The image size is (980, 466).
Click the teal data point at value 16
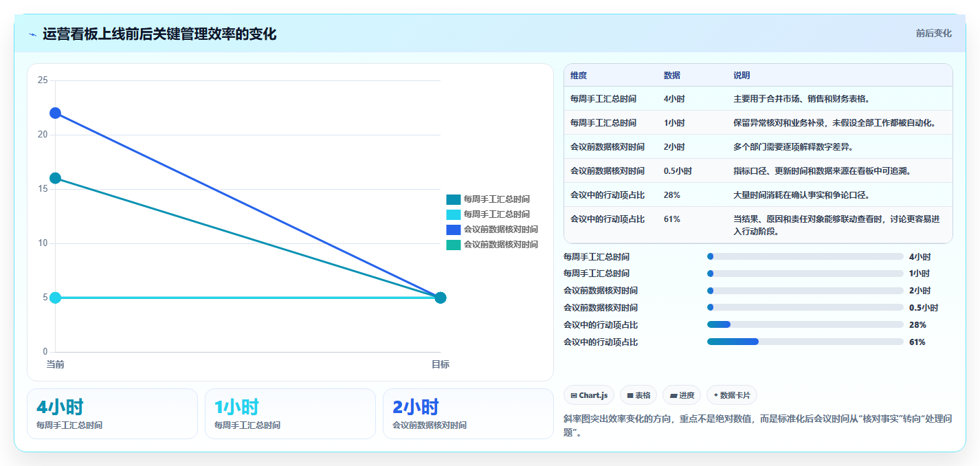(x=56, y=178)
